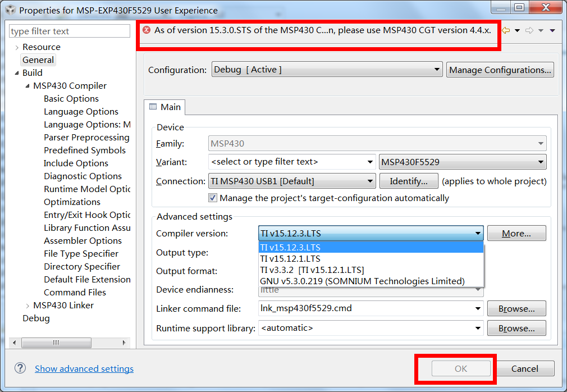The image size is (567, 392).
Task: Select Include Options tree item
Action: coord(76,163)
